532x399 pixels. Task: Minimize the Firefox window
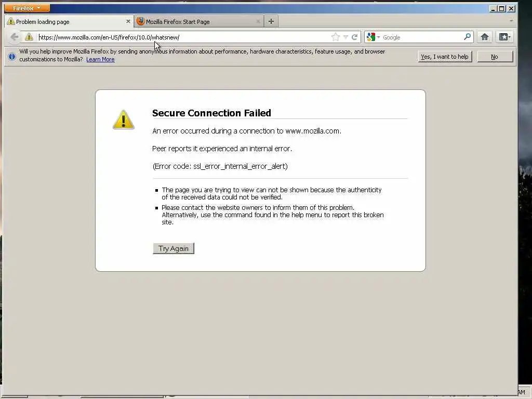(x=494, y=8)
